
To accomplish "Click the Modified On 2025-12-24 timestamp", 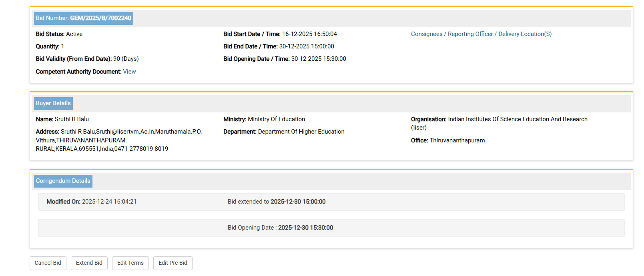I will click(109, 202).
